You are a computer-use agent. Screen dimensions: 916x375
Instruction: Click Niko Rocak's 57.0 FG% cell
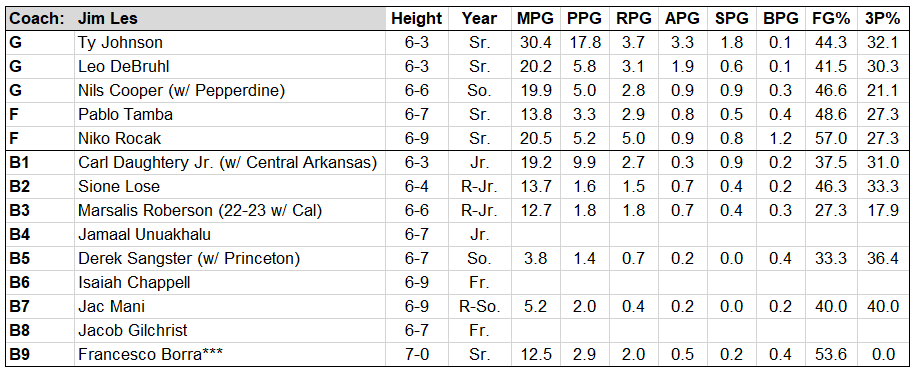[830, 138]
